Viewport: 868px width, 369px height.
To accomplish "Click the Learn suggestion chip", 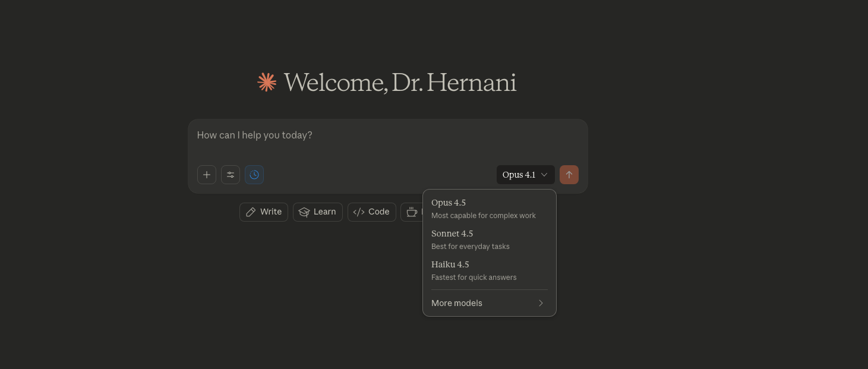I will point(318,212).
